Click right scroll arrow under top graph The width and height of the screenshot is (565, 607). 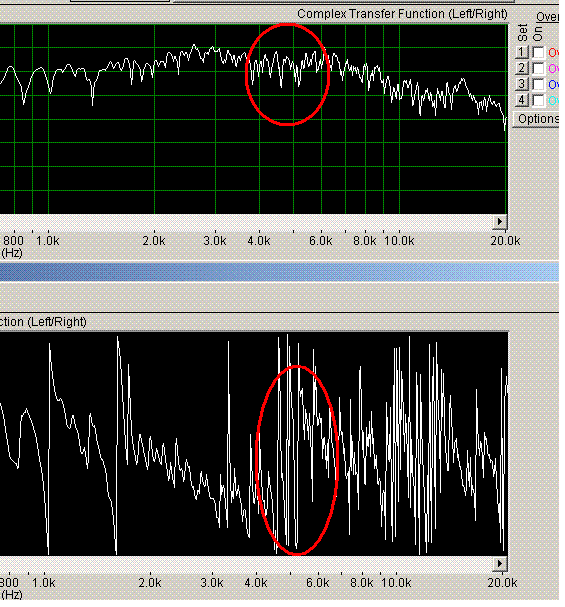pyautogui.click(x=500, y=221)
